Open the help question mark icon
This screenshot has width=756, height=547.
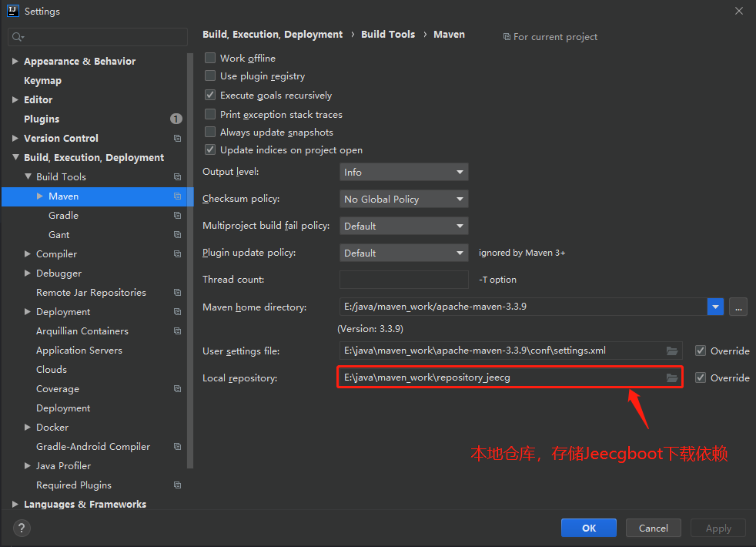[22, 528]
